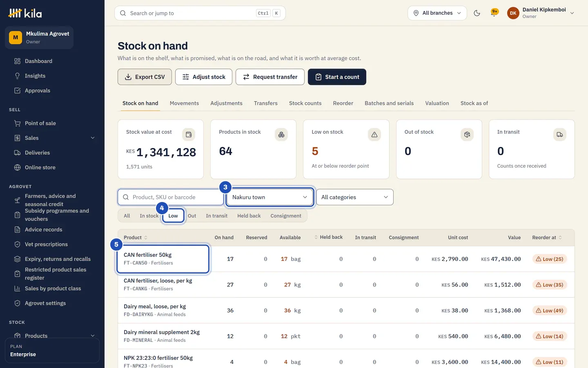
Task: Switch to the Adjustments tab
Action: [226, 103]
